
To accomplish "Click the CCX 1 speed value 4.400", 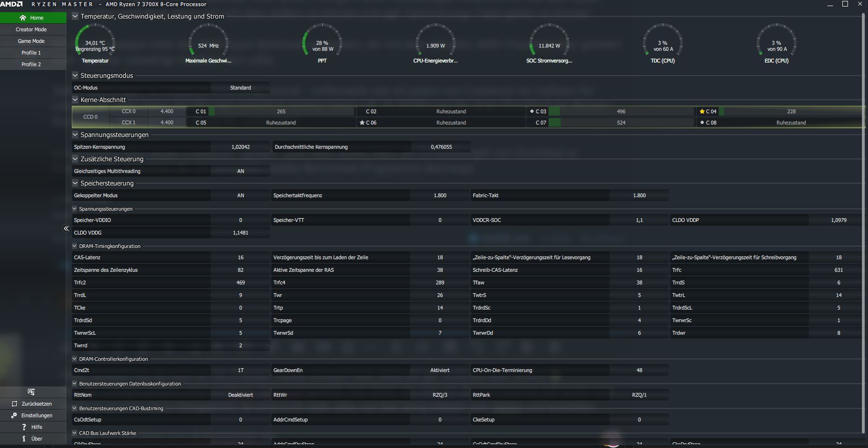I will tap(167, 123).
